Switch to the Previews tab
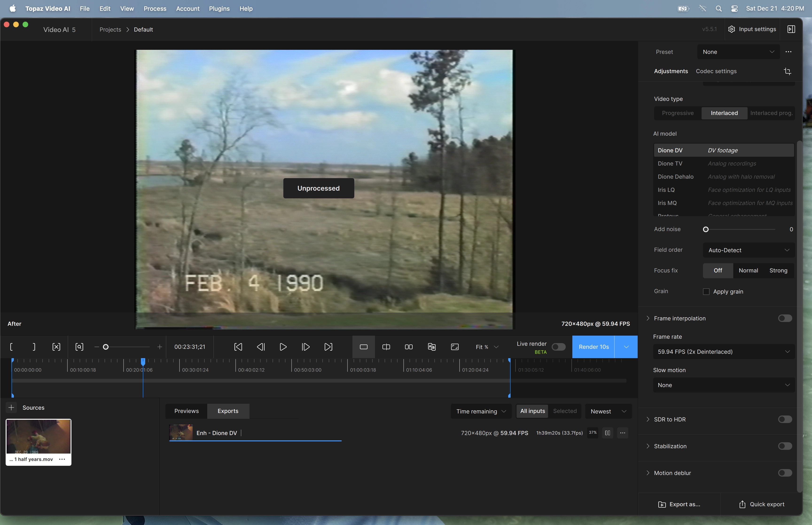This screenshot has width=812, height=525. click(186, 411)
